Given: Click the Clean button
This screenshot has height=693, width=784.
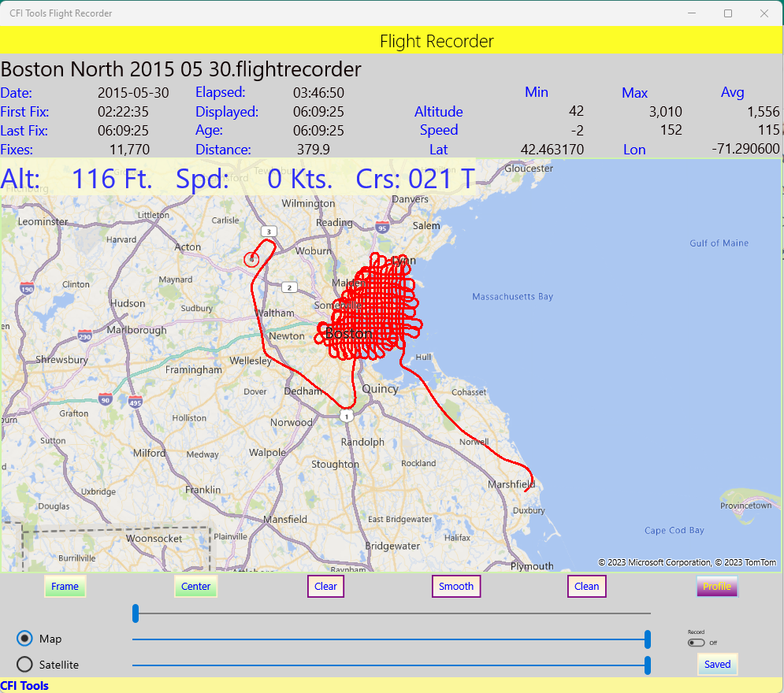Looking at the screenshot, I should tap(586, 586).
